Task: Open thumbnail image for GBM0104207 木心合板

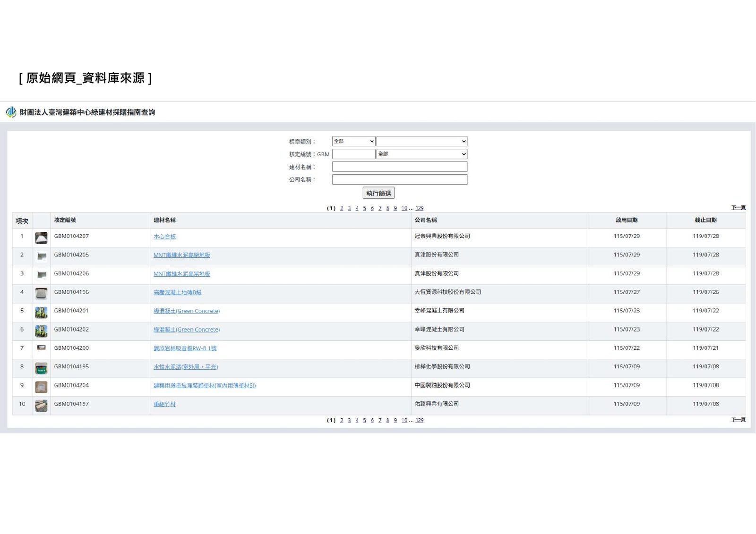Action: click(x=41, y=238)
